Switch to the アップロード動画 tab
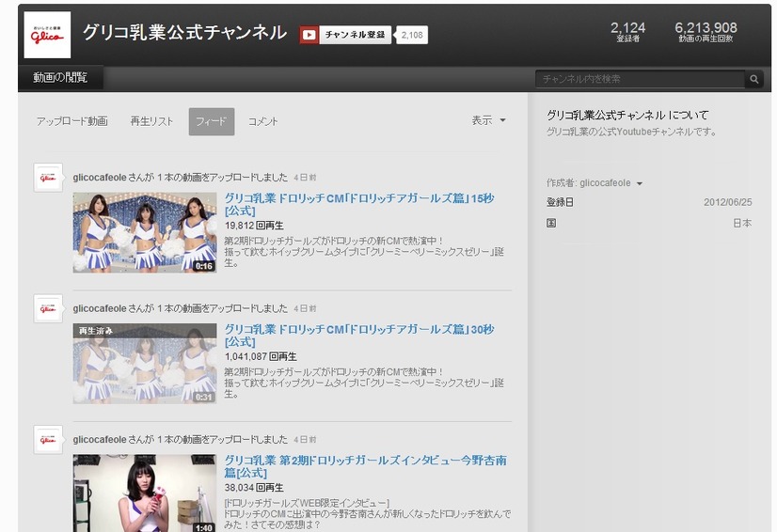This screenshot has width=777, height=532. coord(71,121)
